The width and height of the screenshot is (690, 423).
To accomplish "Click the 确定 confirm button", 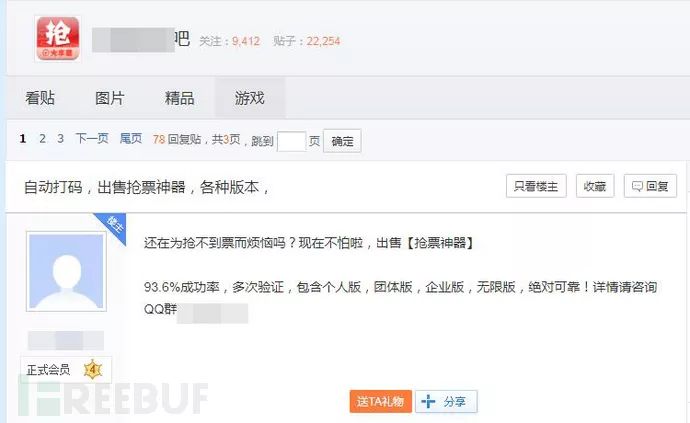I will [342, 141].
